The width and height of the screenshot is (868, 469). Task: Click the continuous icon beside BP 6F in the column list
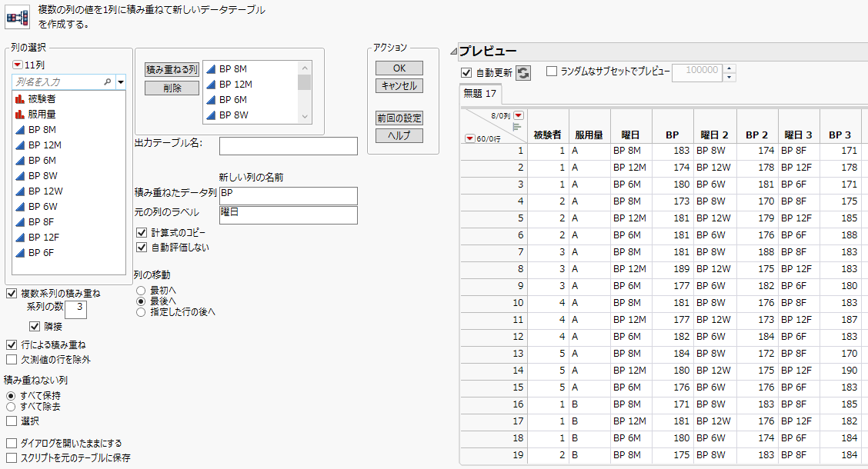[19, 253]
